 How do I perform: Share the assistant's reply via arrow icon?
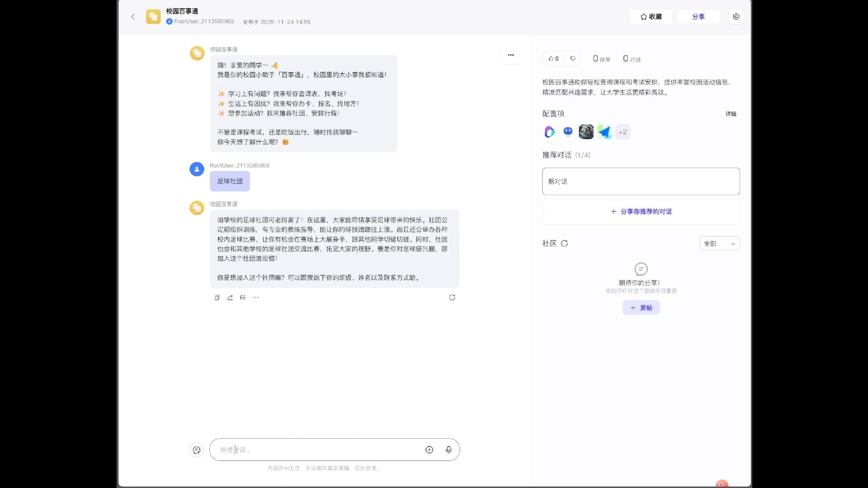coord(230,297)
